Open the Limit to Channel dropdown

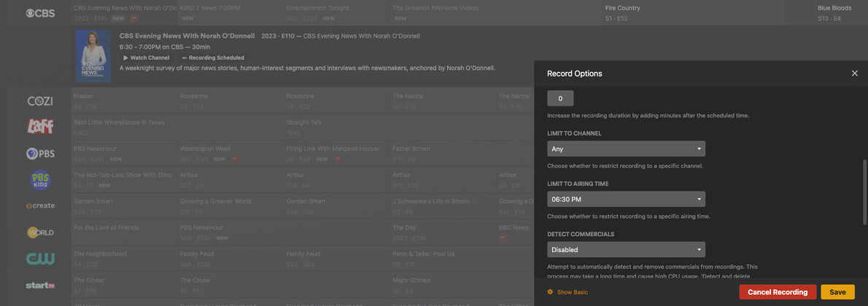coord(626,149)
